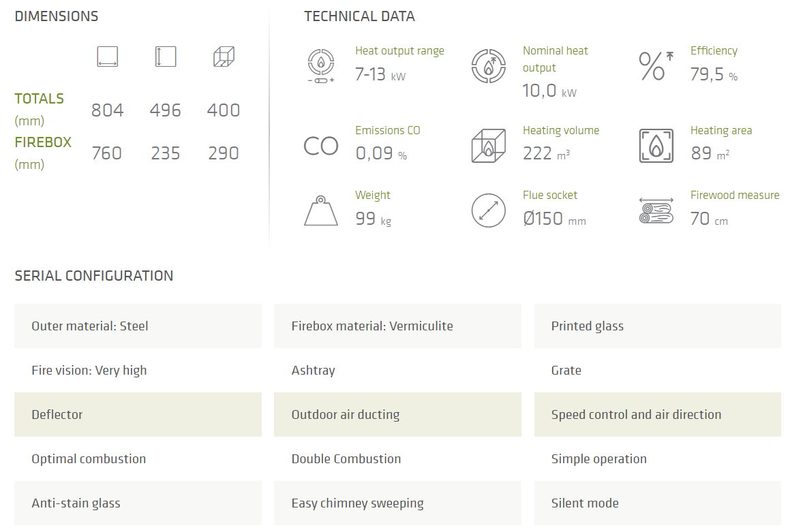Click the CO emissions icon
This screenshot has height=532, width=788.
[x=321, y=146]
